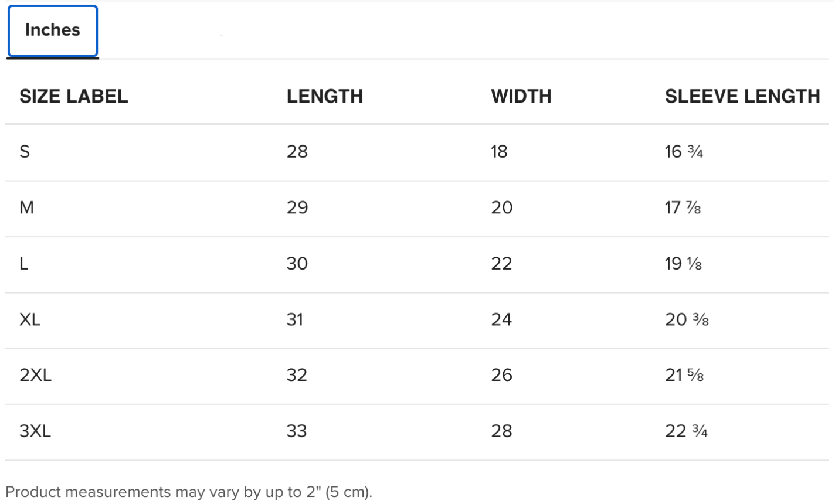Click the LENGTH column header

(x=325, y=96)
